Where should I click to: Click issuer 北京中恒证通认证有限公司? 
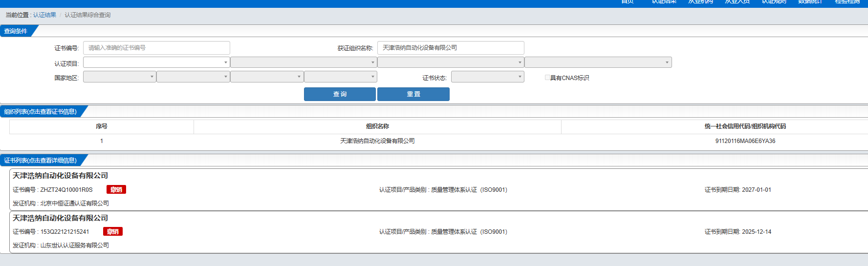pyautogui.click(x=74, y=204)
